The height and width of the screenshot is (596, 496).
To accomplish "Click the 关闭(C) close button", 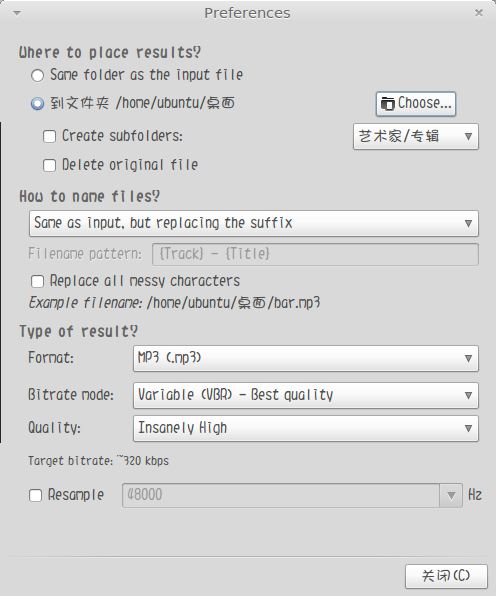I will [x=446, y=576].
